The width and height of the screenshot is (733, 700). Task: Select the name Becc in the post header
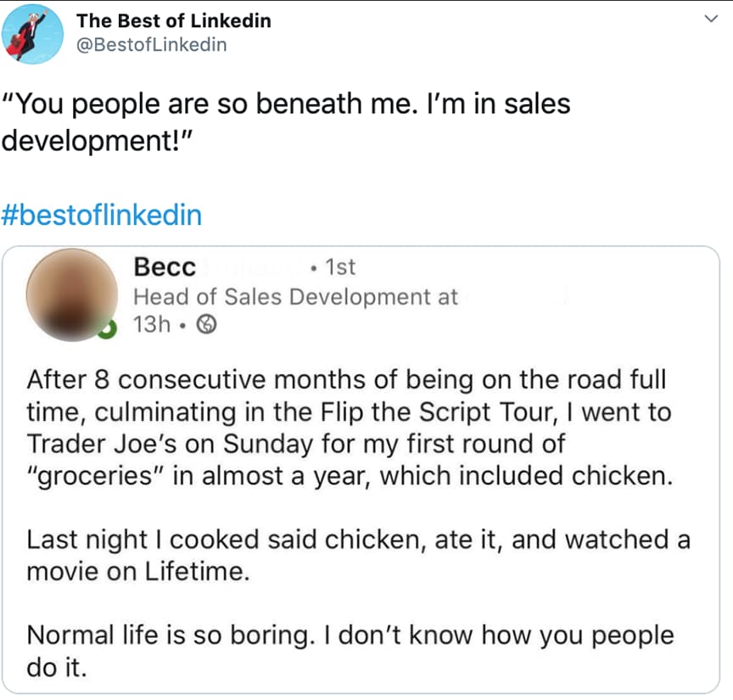165,266
